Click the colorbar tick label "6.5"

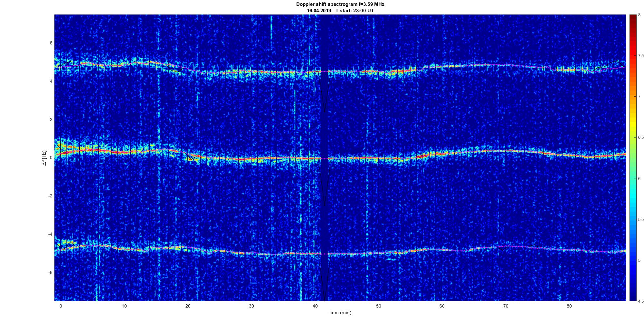641,138
